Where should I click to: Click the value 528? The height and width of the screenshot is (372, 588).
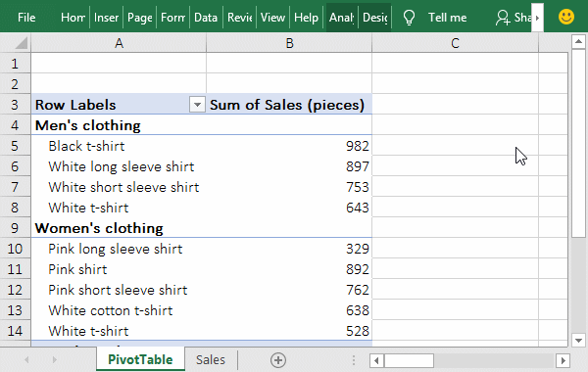(358, 331)
